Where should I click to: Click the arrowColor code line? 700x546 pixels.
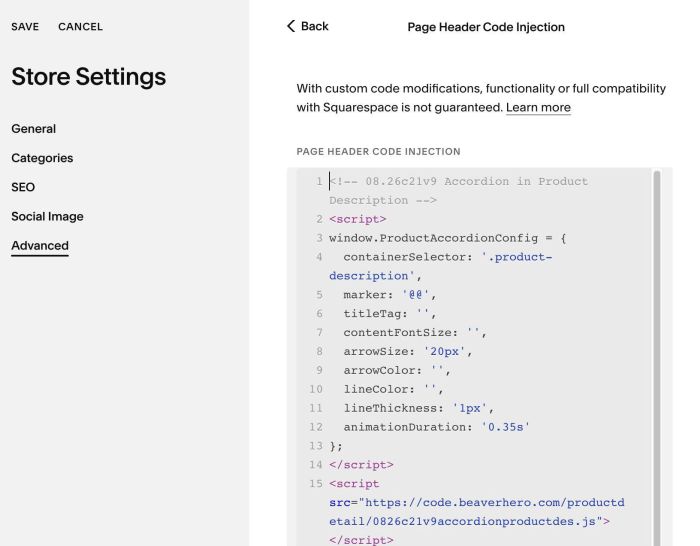(396, 370)
